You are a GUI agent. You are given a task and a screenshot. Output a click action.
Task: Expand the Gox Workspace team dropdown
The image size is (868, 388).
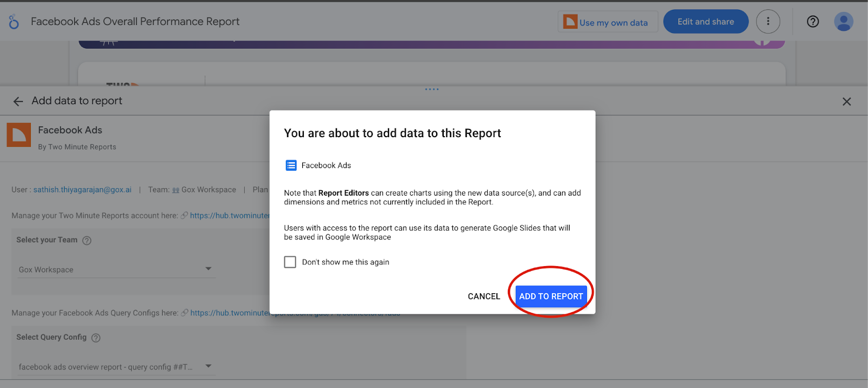(x=116, y=269)
